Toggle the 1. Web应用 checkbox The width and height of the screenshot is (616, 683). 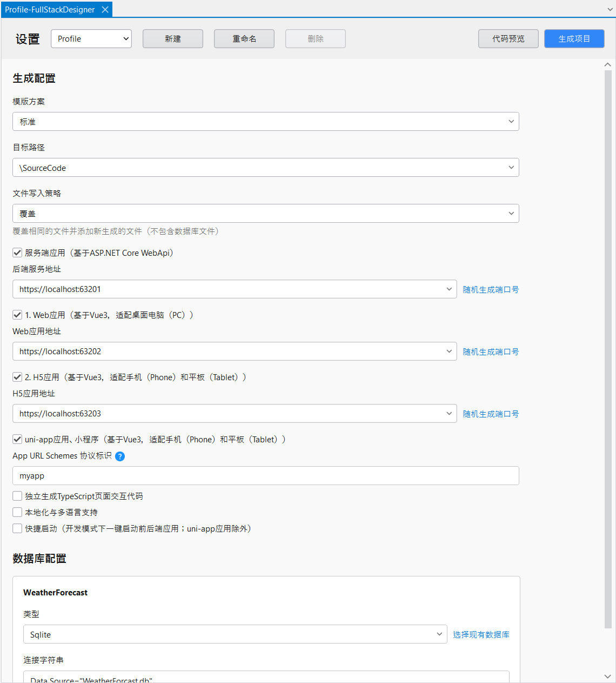click(18, 315)
